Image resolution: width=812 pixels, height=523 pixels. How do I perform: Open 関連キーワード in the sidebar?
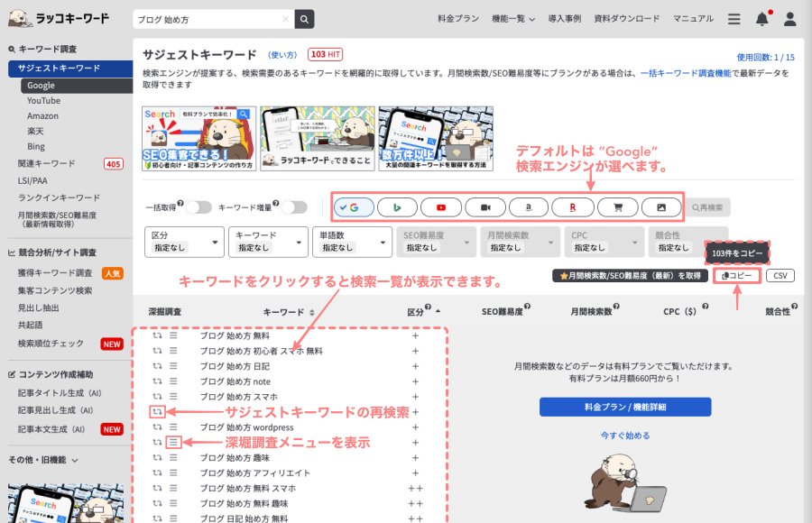coord(47,163)
